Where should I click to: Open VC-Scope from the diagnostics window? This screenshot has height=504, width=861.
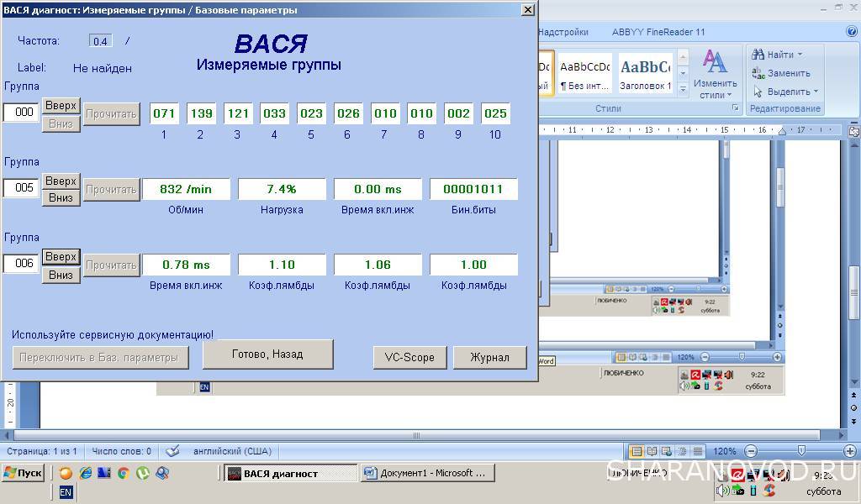pyautogui.click(x=409, y=357)
